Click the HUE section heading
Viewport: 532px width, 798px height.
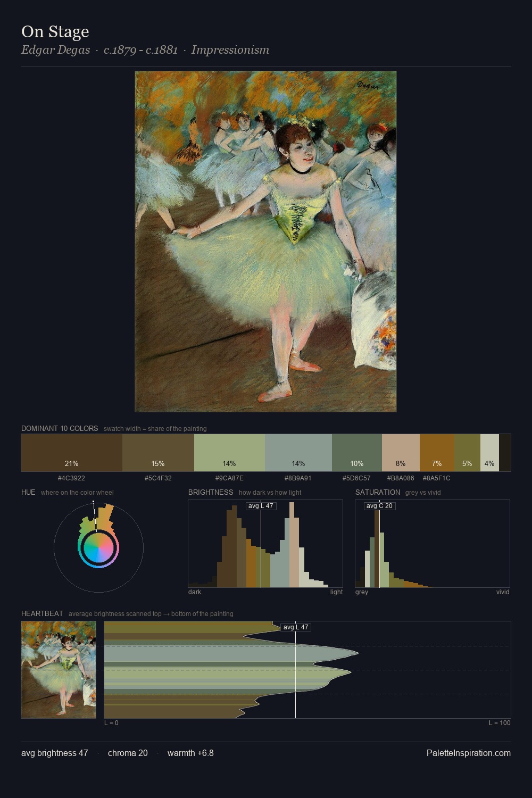tap(28, 492)
